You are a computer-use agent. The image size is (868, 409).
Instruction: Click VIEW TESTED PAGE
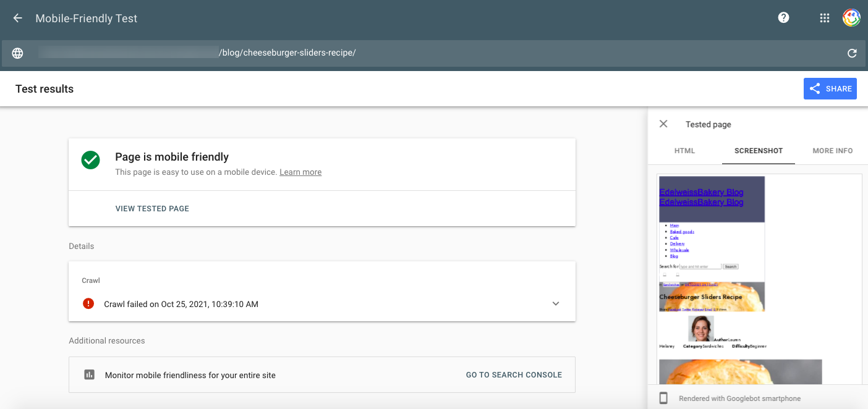(152, 209)
